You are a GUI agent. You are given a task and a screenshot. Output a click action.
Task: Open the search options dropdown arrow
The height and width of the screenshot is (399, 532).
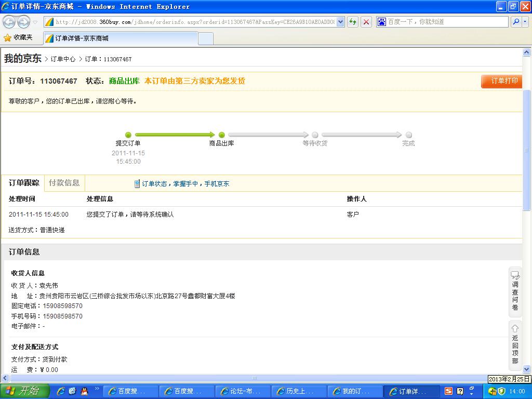pyautogui.click(x=525, y=22)
